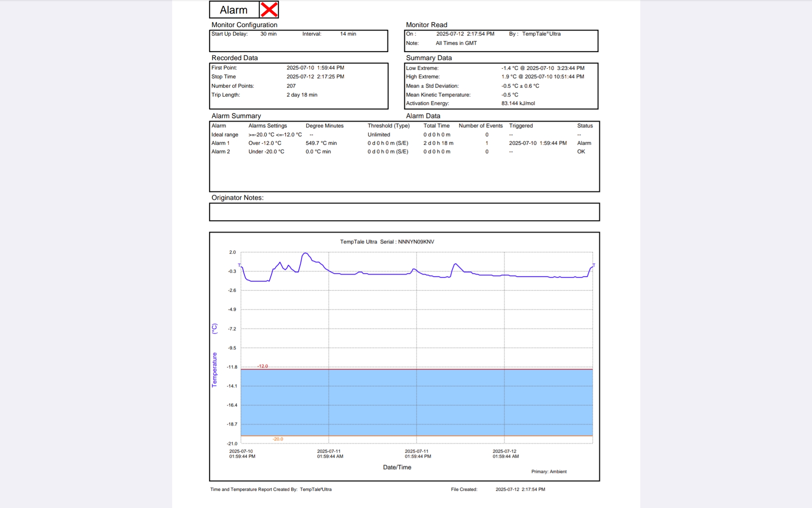Image resolution: width=812 pixels, height=508 pixels.
Task: Select the Alarm 2 row label
Action: tap(220, 152)
